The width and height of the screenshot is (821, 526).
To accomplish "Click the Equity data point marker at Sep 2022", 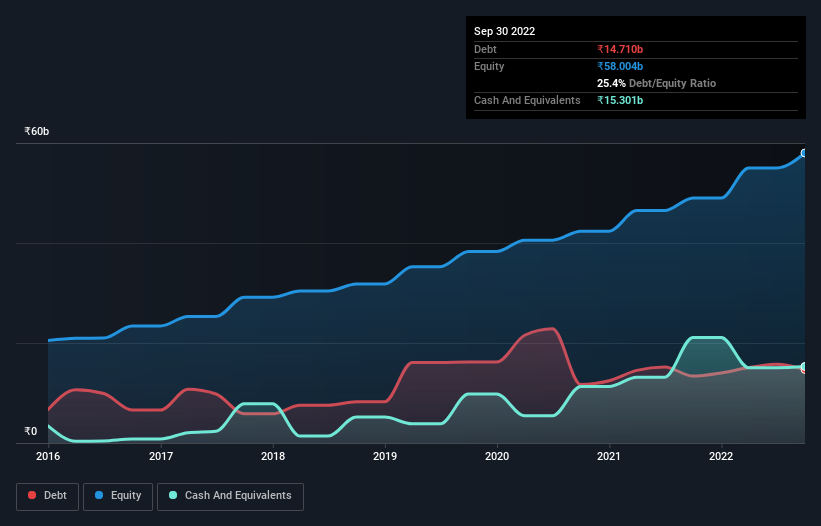I will pos(804,153).
